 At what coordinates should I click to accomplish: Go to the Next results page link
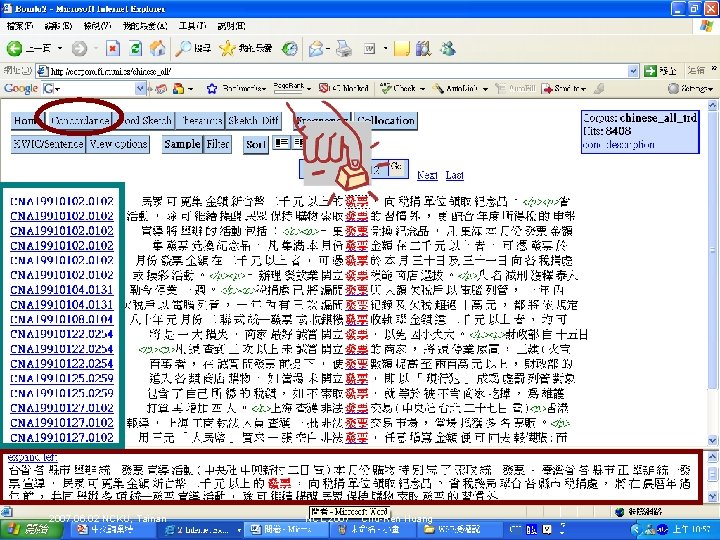427,175
